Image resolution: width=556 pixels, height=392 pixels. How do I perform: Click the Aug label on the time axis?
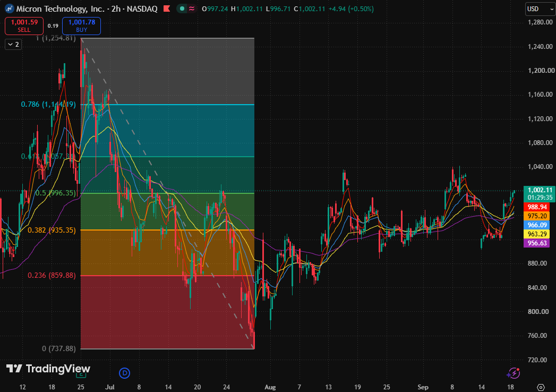(x=270, y=387)
